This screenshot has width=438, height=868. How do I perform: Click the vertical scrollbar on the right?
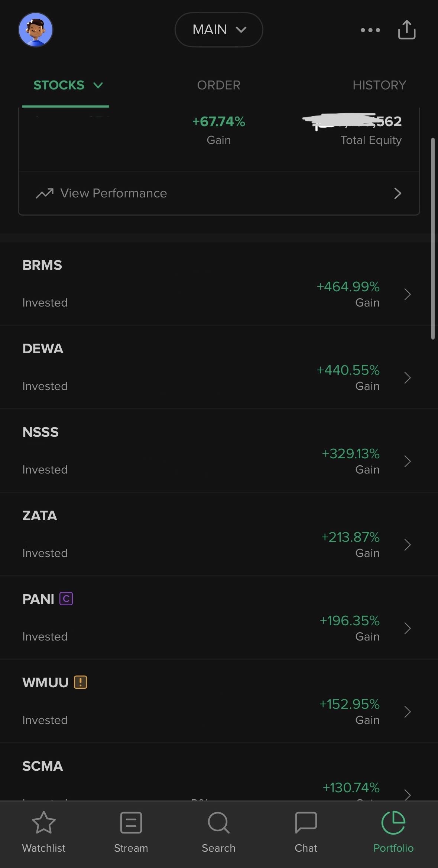(x=433, y=238)
